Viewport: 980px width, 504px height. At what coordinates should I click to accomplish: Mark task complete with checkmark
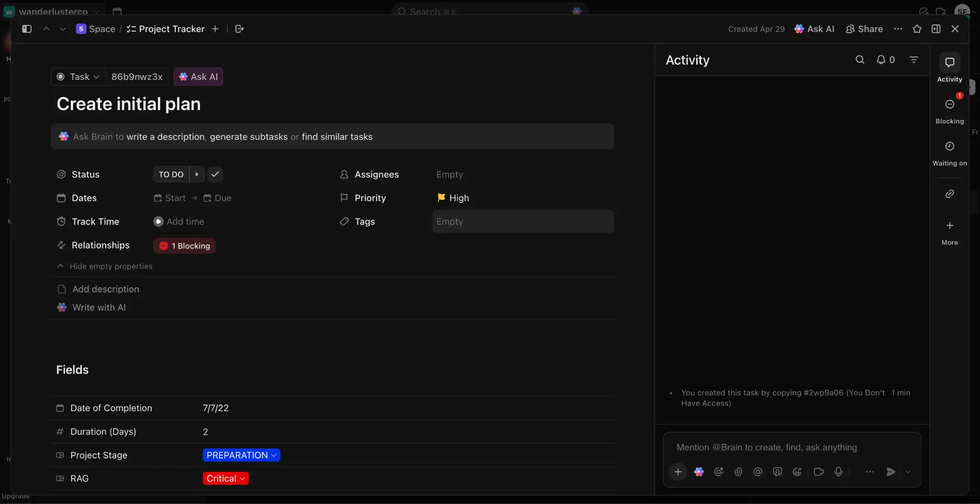coord(215,174)
